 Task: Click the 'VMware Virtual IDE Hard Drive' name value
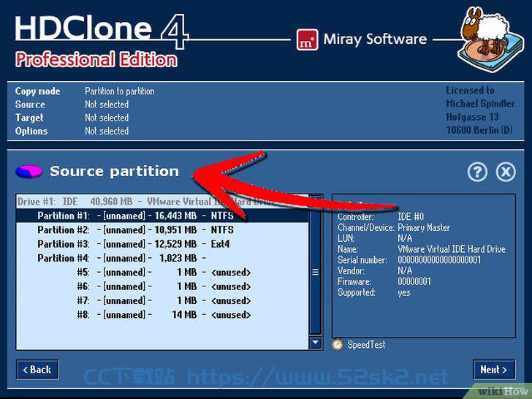coord(452,249)
